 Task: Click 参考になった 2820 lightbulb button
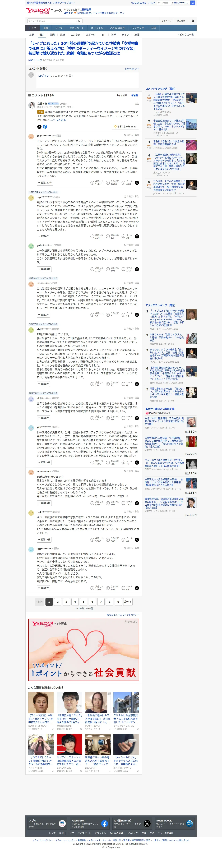tap(125, 127)
